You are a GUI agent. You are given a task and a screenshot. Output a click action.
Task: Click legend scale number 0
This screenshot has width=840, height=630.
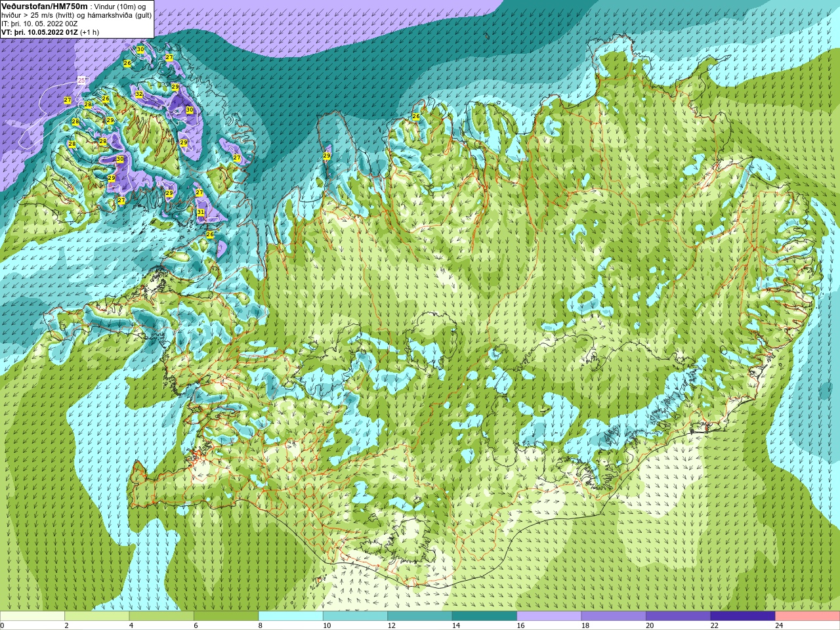(x=2, y=625)
